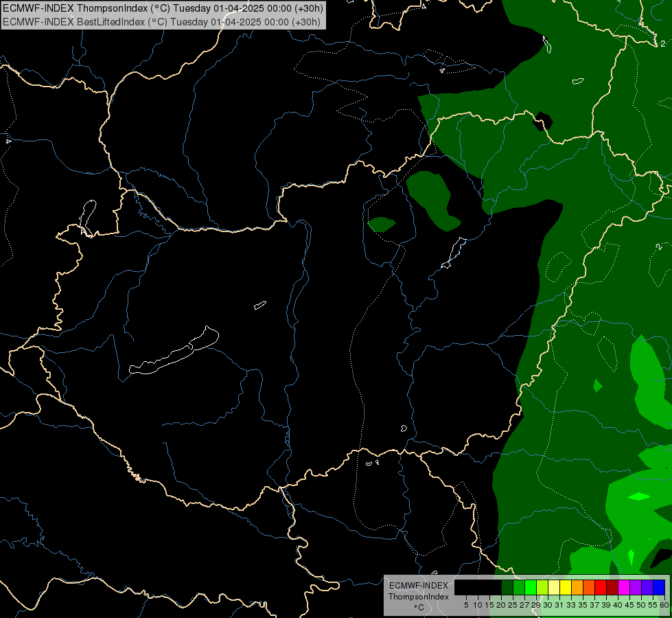The height and width of the screenshot is (618, 672).
Task: Select the indigo 50–55 legend swatch
Action: click(x=647, y=587)
